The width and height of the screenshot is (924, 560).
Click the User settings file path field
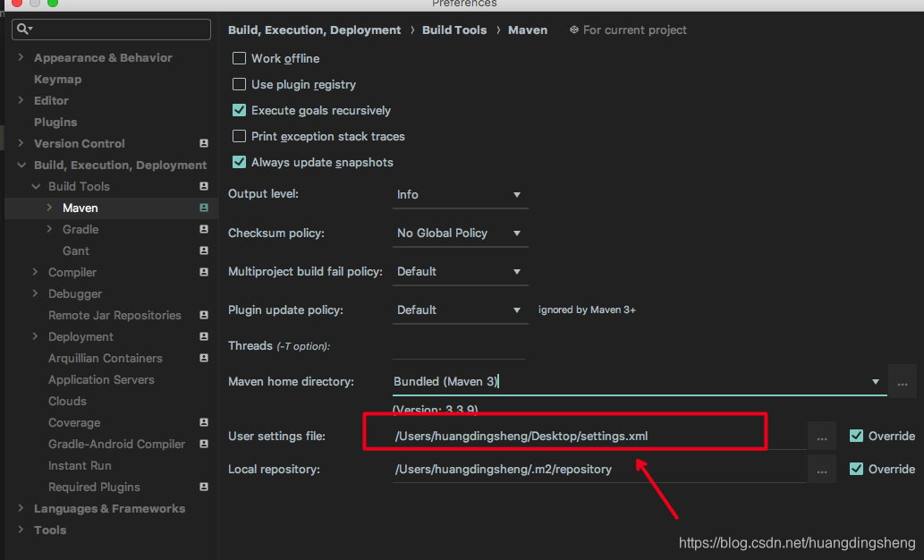tap(599, 437)
